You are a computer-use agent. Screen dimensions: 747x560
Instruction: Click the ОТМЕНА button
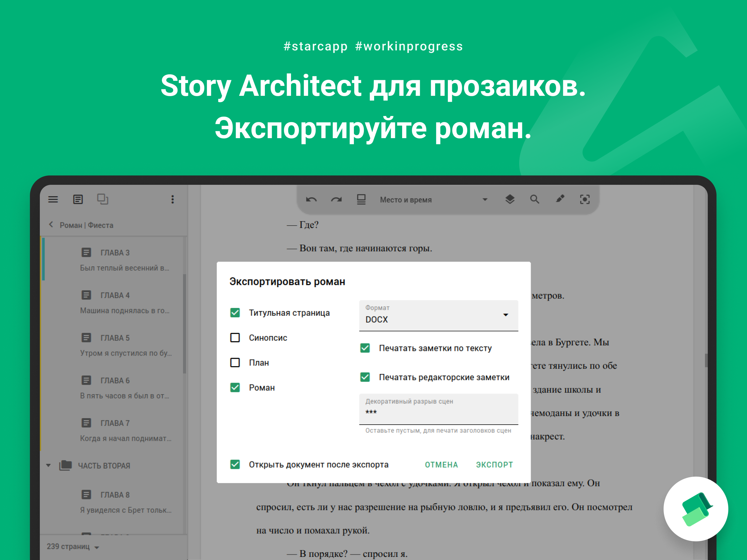[x=441, y=465]
